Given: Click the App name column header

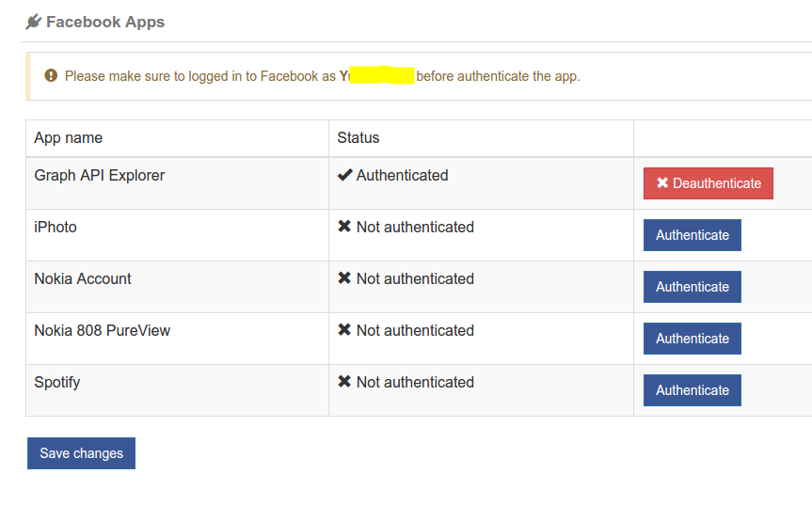Looking at the screenshot, I should click(69, 137).
